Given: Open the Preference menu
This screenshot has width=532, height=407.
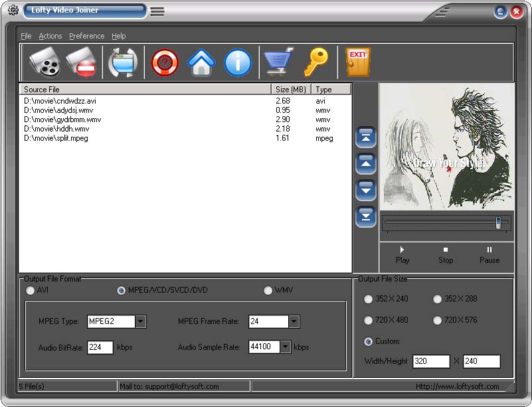Looking at the screenshot, I should pos(86,36).
